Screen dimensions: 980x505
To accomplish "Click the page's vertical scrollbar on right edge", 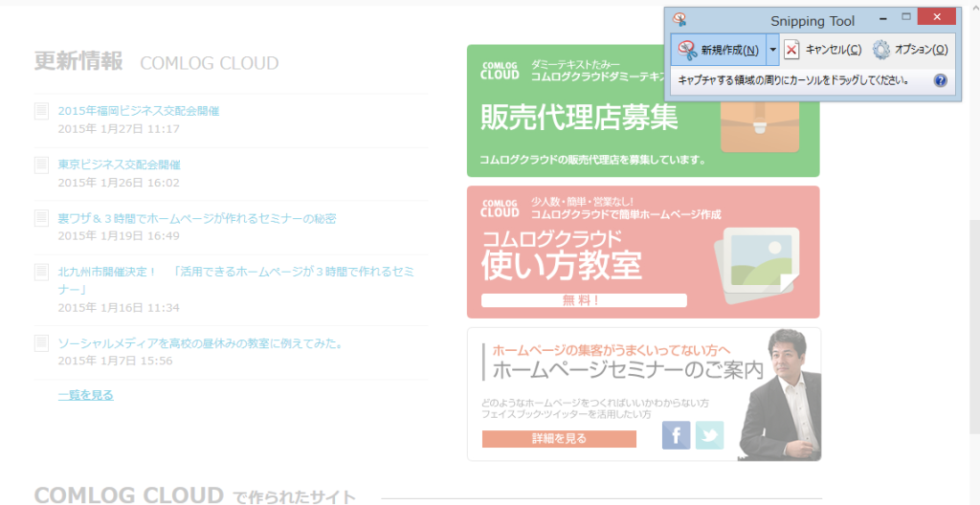I will 973,287.
